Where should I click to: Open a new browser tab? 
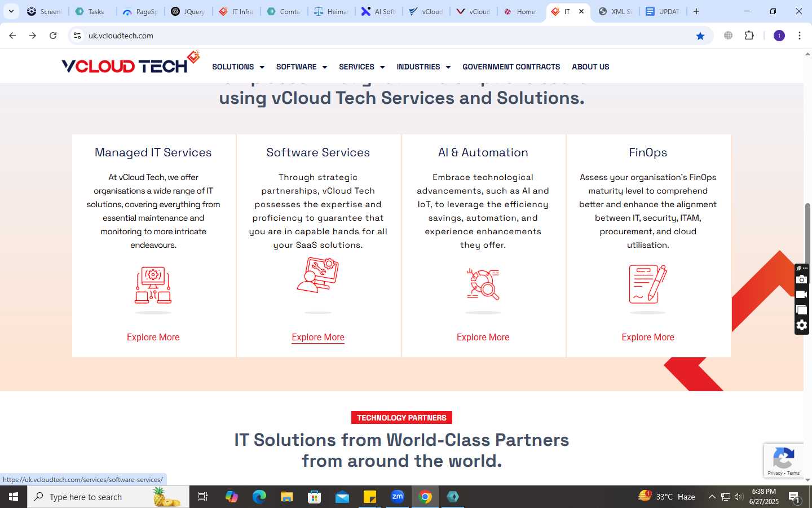[696, 11]
